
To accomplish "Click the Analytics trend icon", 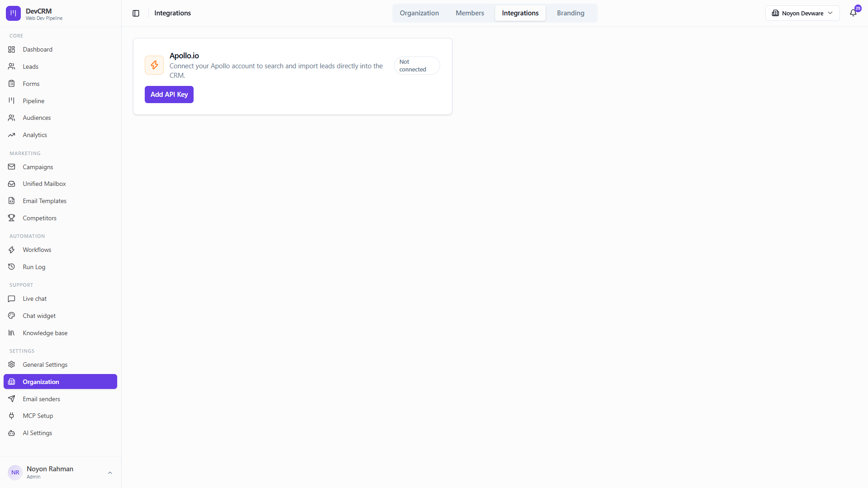I will [12, 135].
